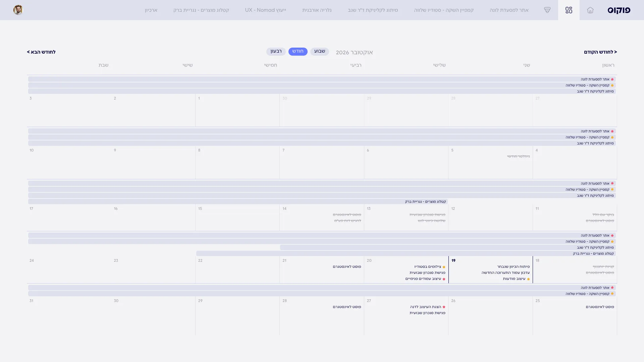The height and width of the screenshot is (362, 644).
Task: Switch calendar to רבעון view
Action: (x=276, y=51)
